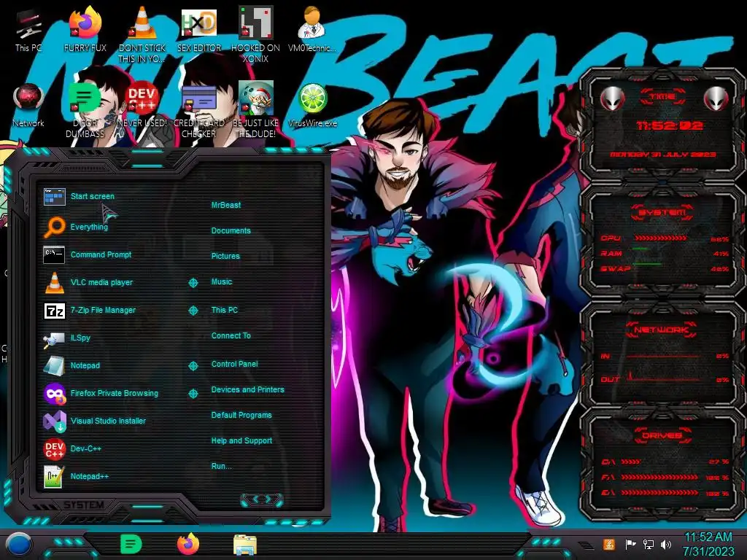Open the HxD SEX EDITOR desktop shortcut

tap(199, 29)
